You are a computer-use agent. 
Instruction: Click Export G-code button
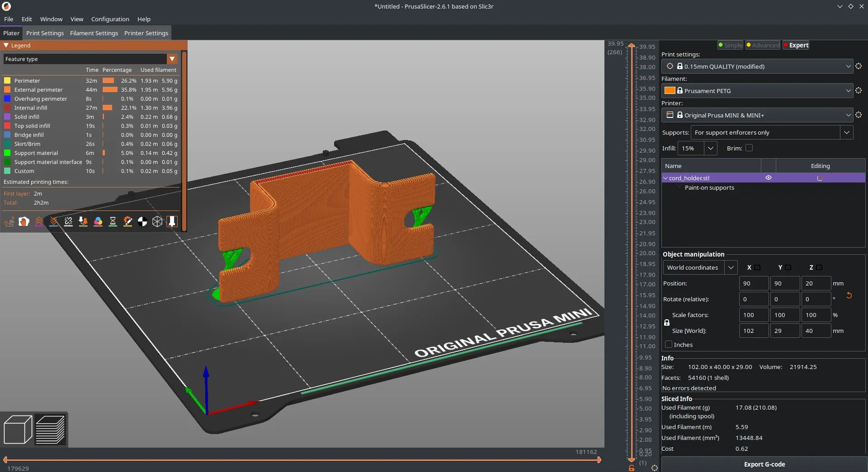coord(764,464)
